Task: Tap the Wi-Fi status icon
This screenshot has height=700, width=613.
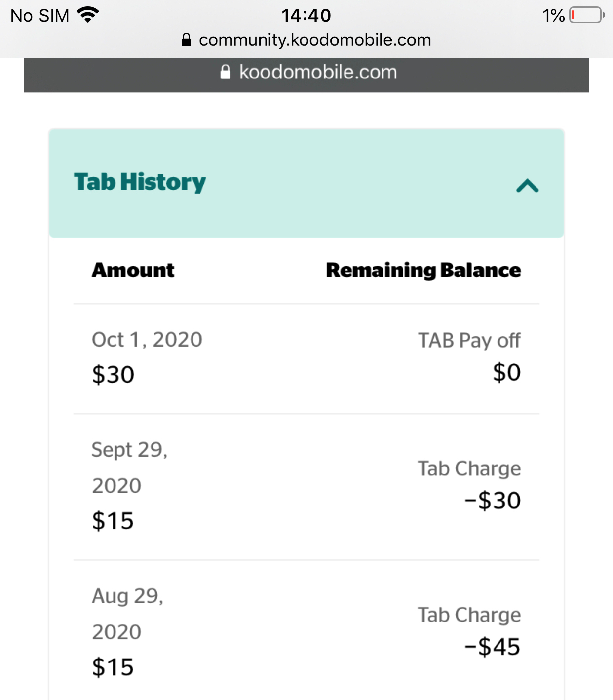Action: click(88, 15)
